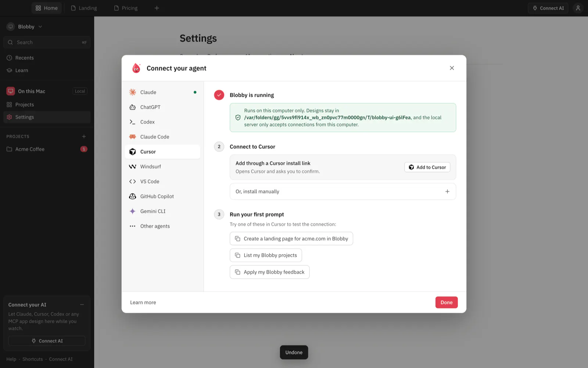The width and height of the screenshot is (588, 368).
Task: Select Claude in the agent list
Action: 162,92
